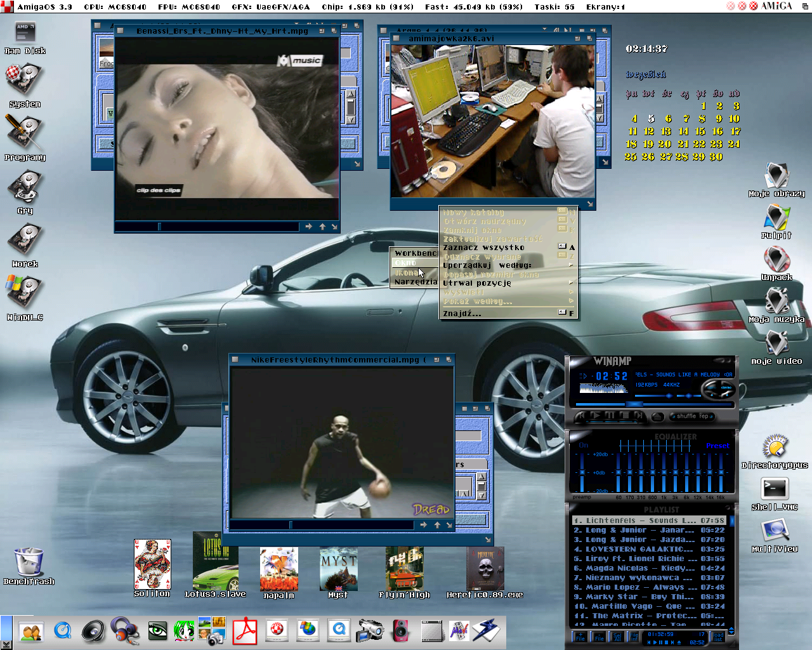Image resolution: width=812 pixels, height=650 pixels.
Task: Launch the Lotus3.slave game icon
Action: [x=215, y=565]
